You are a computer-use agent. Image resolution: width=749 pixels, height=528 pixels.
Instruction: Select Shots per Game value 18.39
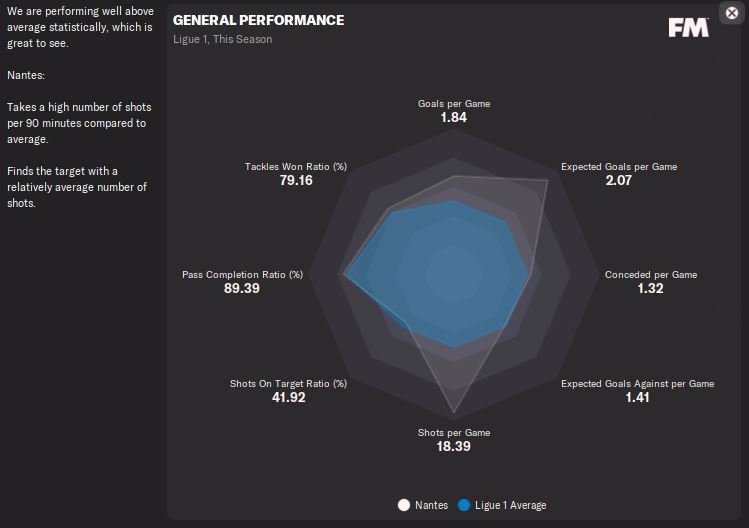[x=454, y=446]
